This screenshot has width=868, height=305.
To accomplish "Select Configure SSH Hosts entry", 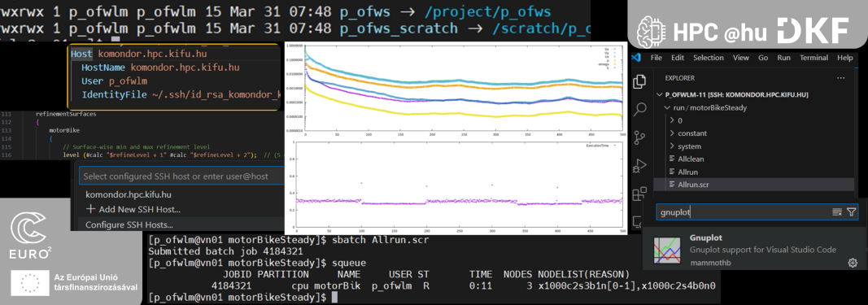I will (129, 224).
